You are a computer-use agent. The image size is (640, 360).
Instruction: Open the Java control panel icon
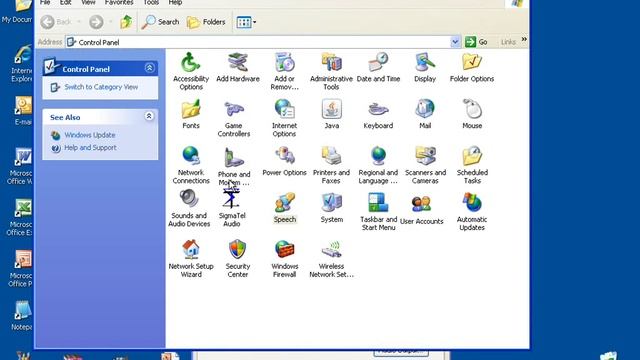click(x=331, y=109)
